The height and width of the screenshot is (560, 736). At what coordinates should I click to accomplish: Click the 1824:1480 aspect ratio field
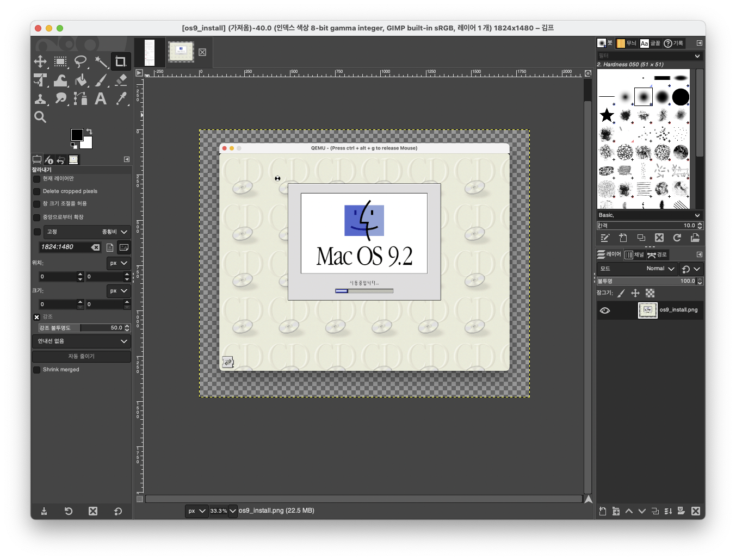coord(65,247)
